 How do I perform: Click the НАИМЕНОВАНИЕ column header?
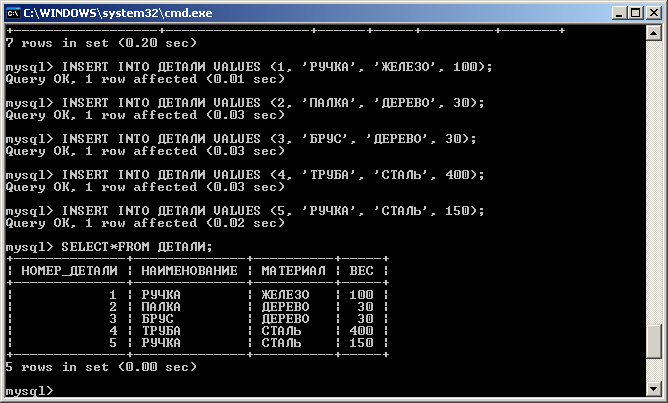[189, 271]
